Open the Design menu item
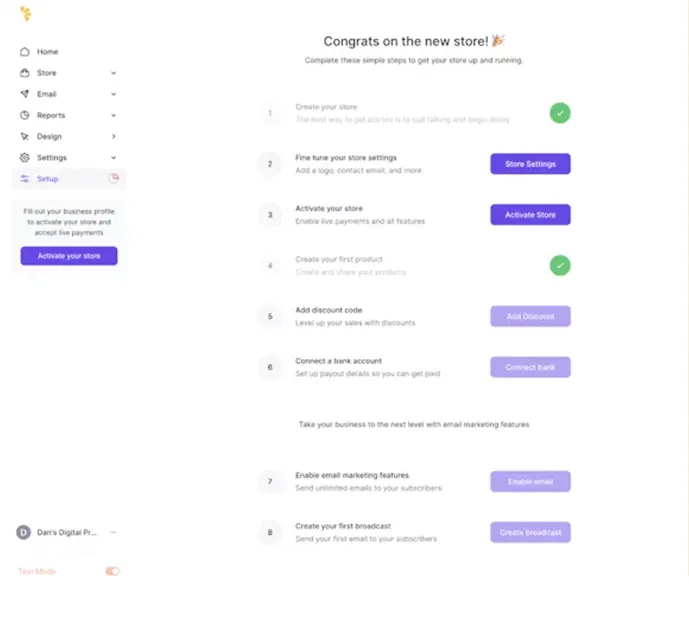Viewport: 689px width, 629px height. coord(49,136)
